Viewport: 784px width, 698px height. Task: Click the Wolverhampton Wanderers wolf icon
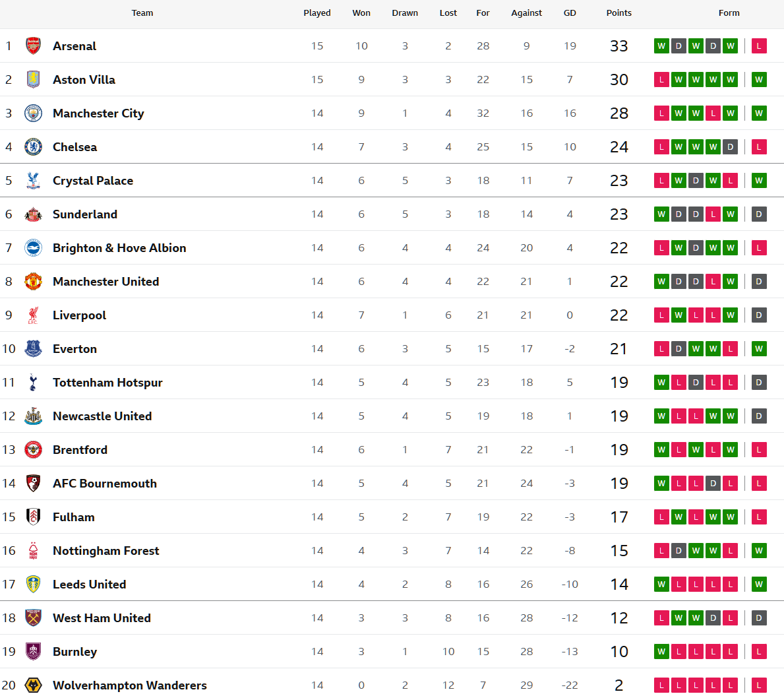(33, 685)
